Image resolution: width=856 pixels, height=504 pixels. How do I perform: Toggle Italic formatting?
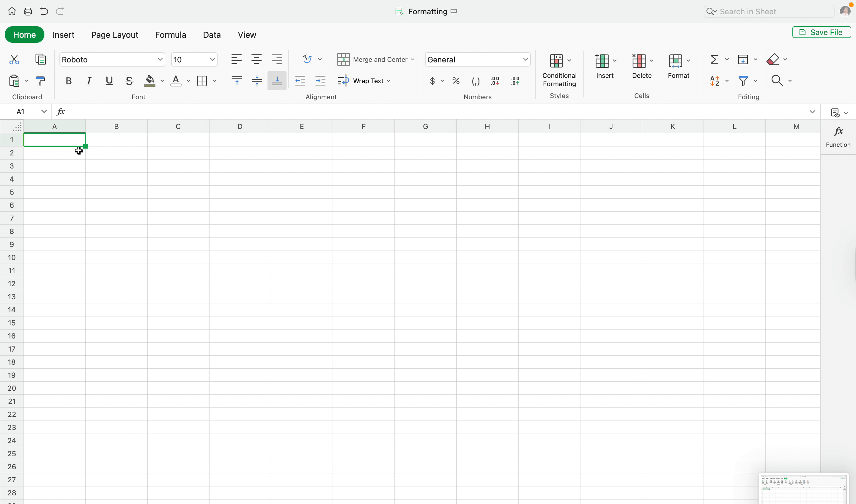[89, 81]
